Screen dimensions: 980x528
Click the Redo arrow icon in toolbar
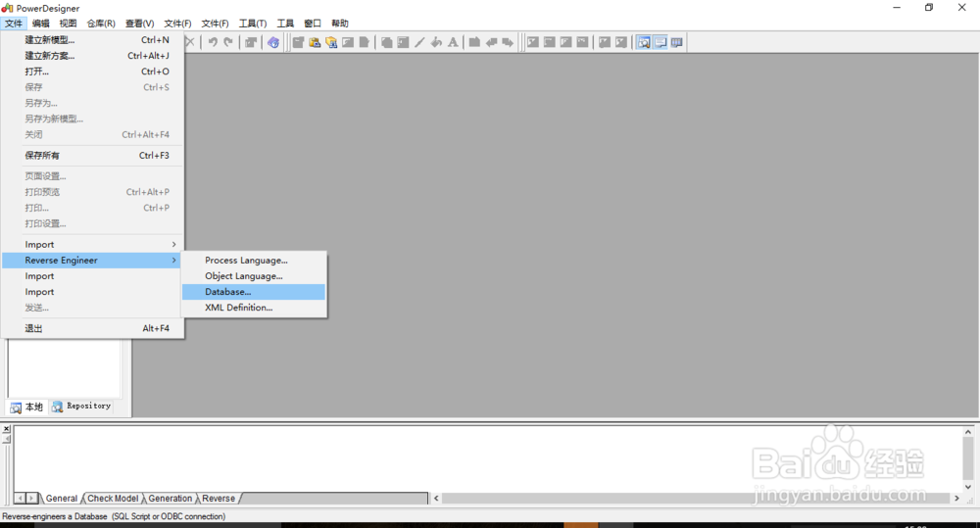(x=228, y=42)
